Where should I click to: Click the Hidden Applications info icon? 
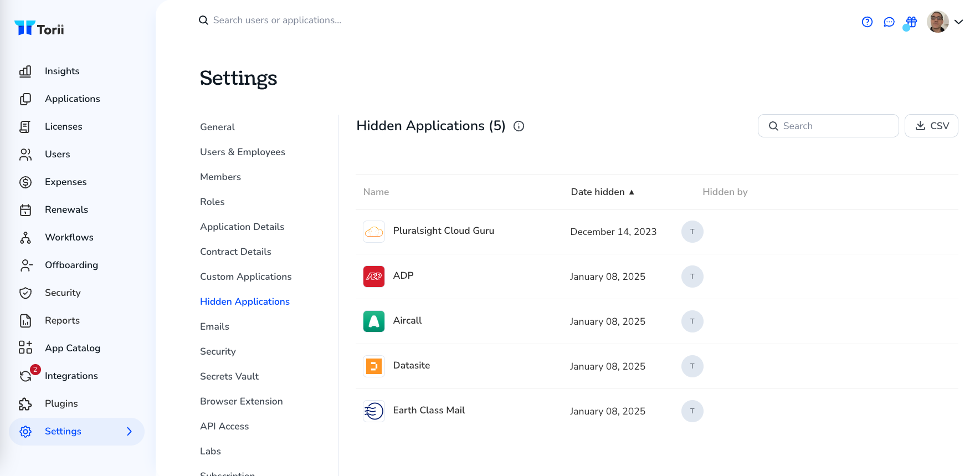click(x=519, y=126)
